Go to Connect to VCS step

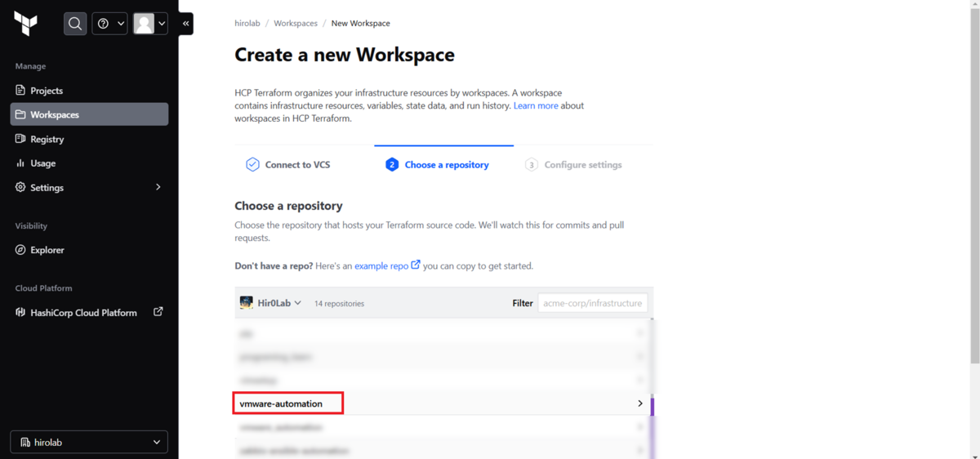tap(288, 164)
